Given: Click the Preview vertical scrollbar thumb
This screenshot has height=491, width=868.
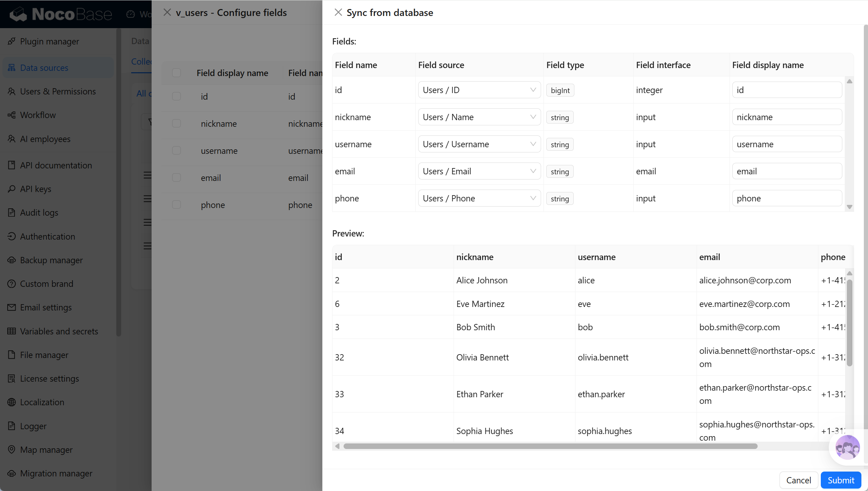Looking at the screenshot, I should point(850,323).
